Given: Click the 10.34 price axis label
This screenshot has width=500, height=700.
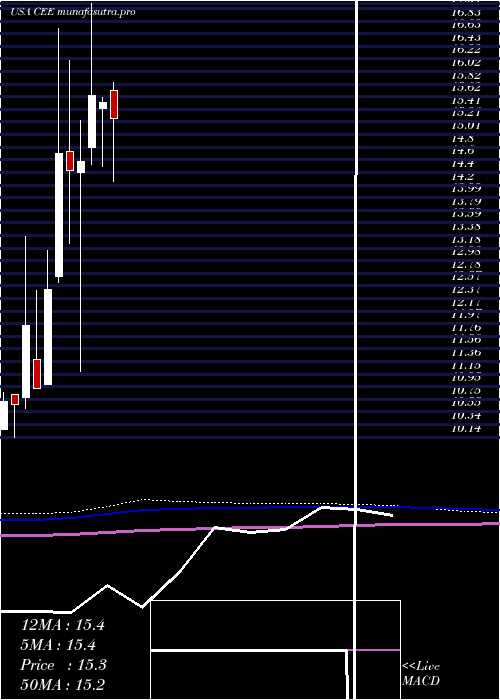Looking at the screenshot, I should (x=466, y=416).
